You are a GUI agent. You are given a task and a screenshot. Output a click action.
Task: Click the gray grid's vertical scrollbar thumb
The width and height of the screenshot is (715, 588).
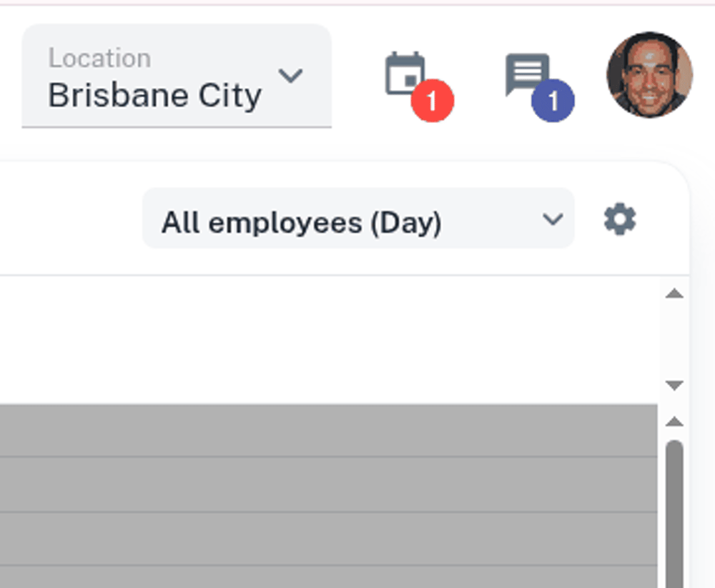point(674,514)
